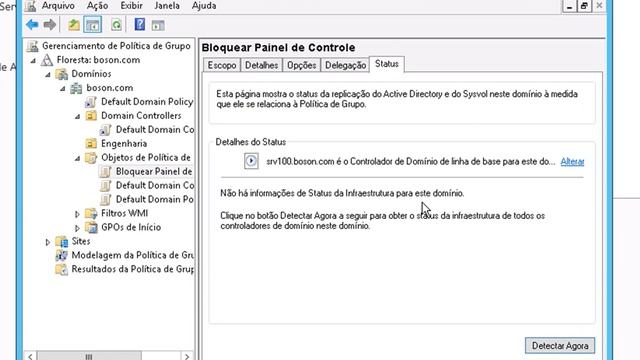Click the tree pane horizontal scrollbar thumb
The image size is (640, 360).
89,356
